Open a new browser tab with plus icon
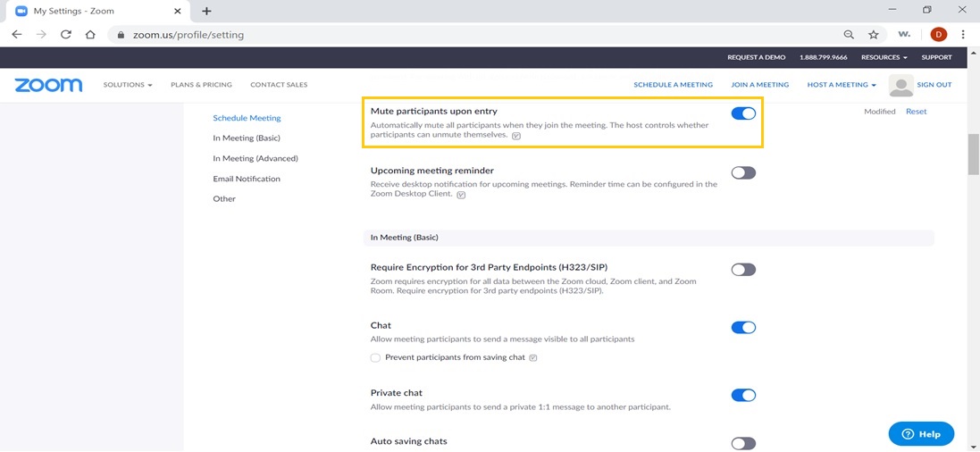The width and height of the screenshot is (980, 452). (x=206, y=11)
